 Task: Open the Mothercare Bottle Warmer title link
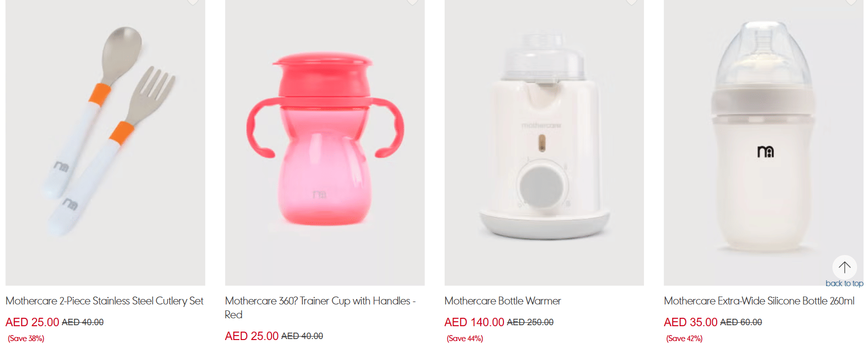click(503, 300)
